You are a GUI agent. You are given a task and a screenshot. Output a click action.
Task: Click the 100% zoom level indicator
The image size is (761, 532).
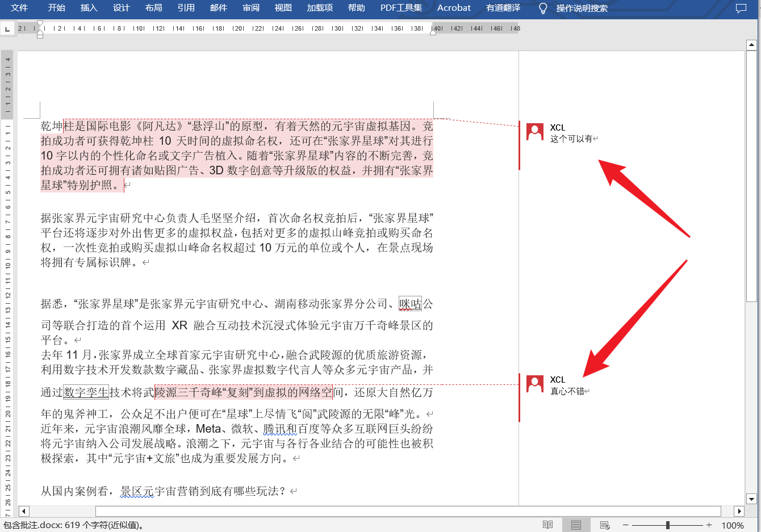pyautogui.click(x=733, y=525)
